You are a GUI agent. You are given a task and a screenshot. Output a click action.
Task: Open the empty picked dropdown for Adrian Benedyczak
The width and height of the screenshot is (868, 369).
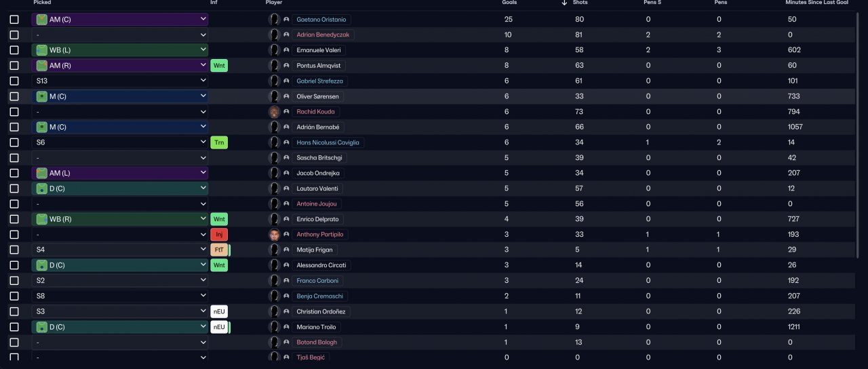pyautogui.click(x=120, y=35)
